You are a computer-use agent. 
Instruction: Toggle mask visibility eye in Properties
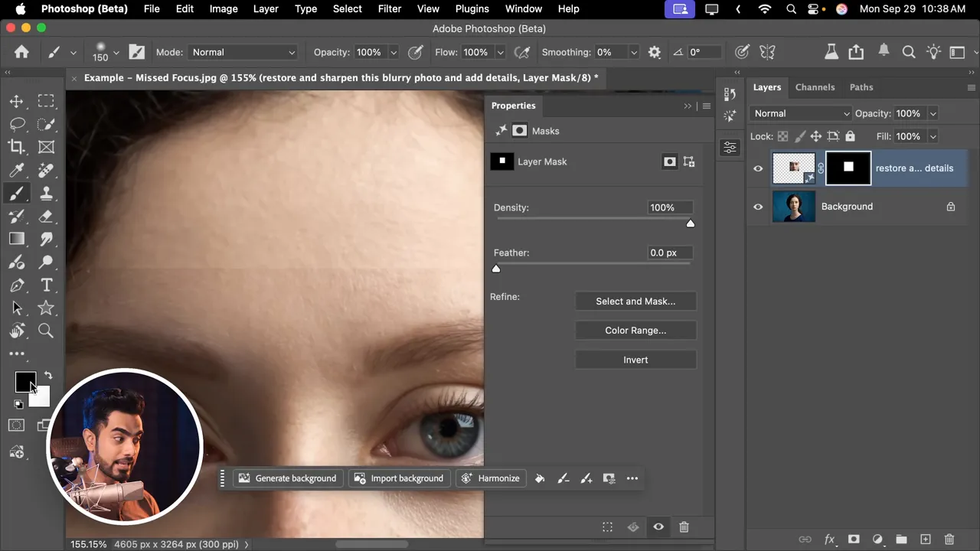click(658, 527)
